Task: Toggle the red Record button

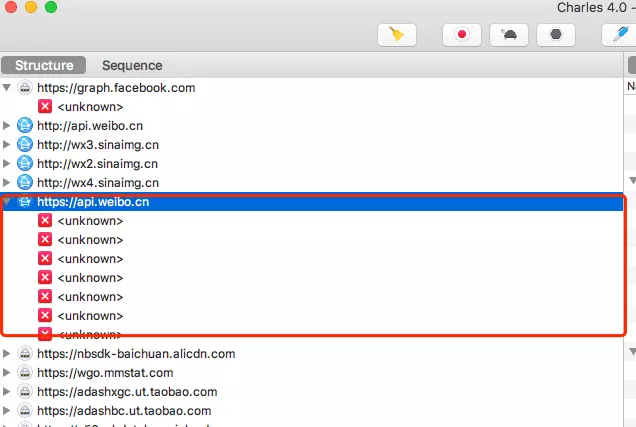Action: [x=462, y=35]
